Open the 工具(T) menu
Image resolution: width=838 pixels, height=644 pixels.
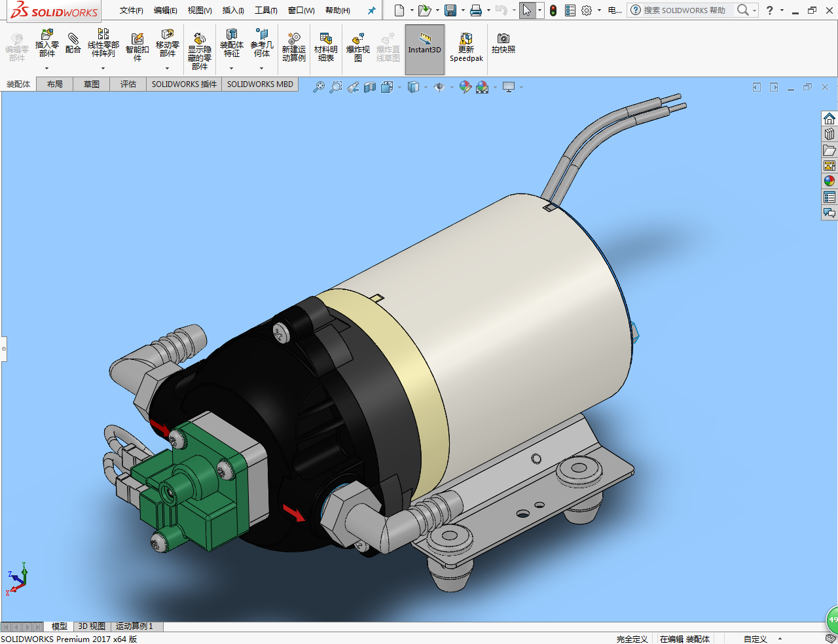coord(266,10)
